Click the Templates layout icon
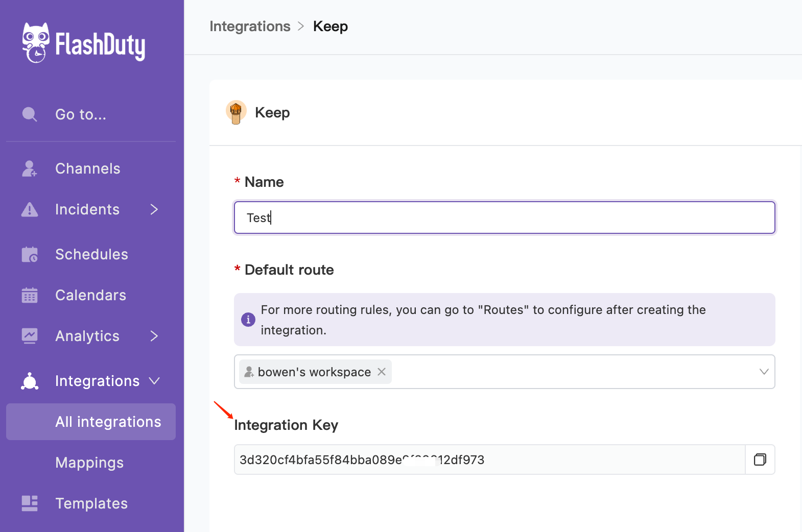This screenshot has height=532, width=802. coord(30,503)
